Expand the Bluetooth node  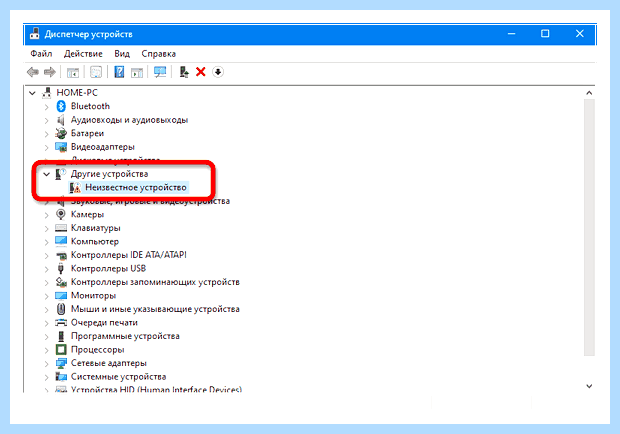point(47,106)
